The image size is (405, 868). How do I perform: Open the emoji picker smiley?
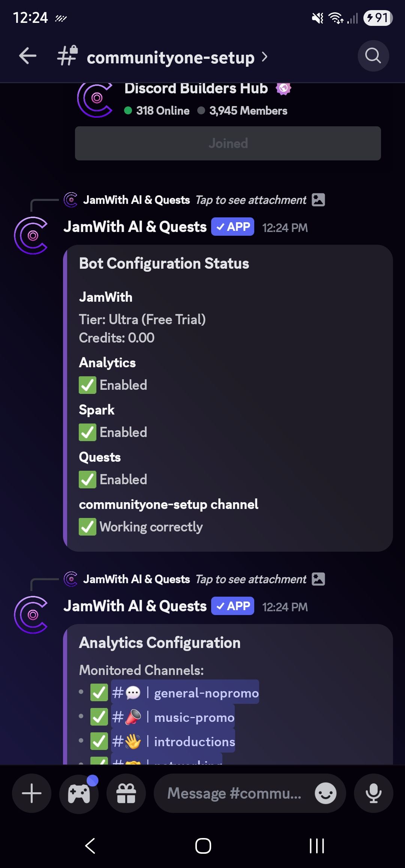pos(325,793)
